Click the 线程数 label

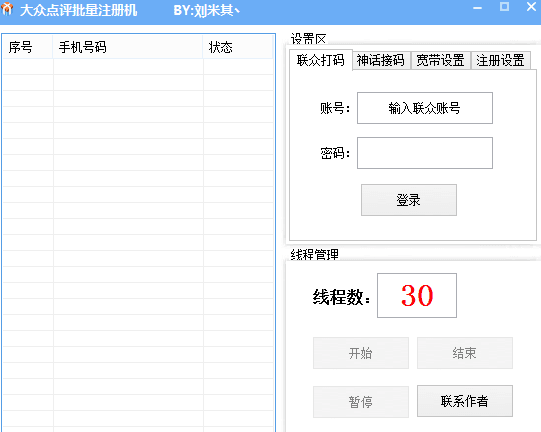point(341,297)
